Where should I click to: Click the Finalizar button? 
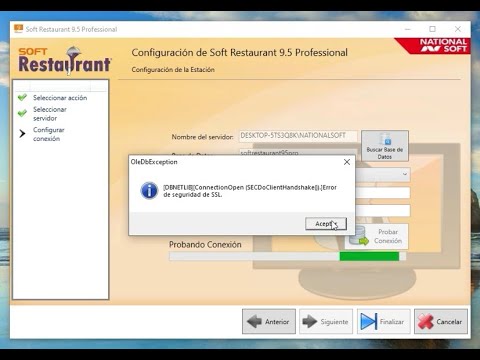pos(383,321)
